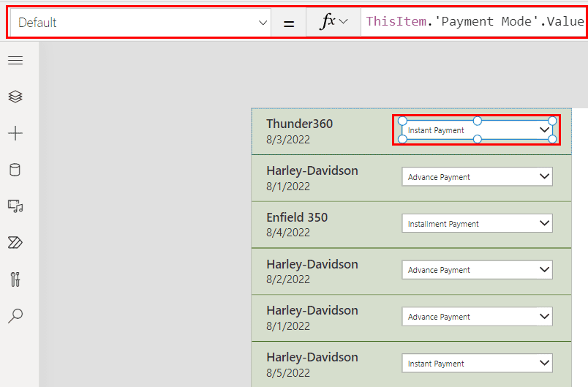Screen dimensions: 588x387
Task: Open the Data cylinder icon
Action: tap(15, 170)
